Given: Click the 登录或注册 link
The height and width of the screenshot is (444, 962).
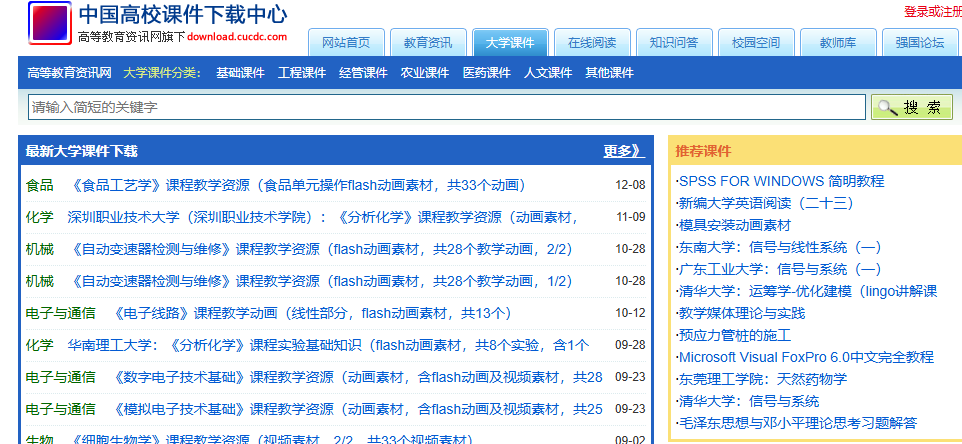Looking at the screenshot, I should 932,12.
